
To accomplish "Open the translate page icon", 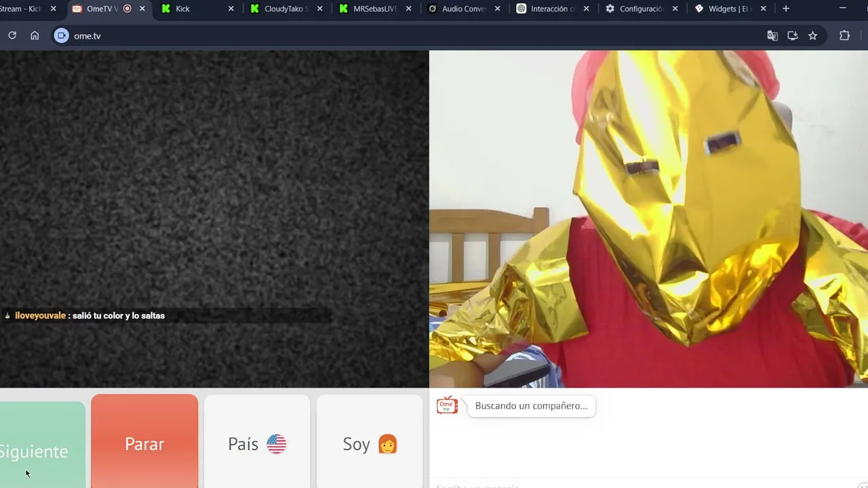I will click(772, 35).
